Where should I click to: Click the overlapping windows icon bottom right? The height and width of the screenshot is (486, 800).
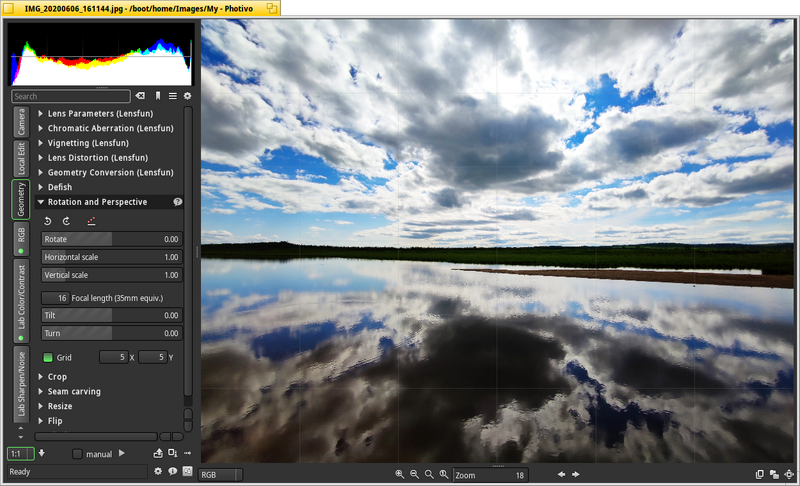coord(774,474)
